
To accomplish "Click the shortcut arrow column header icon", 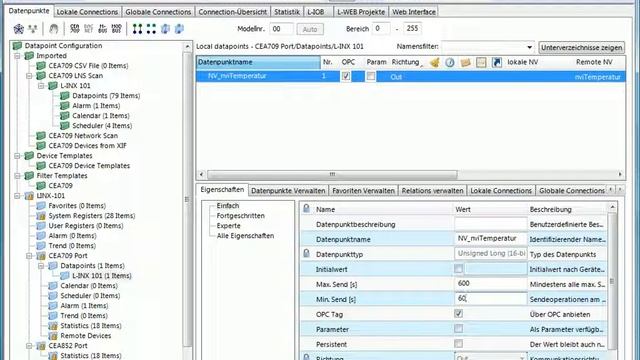I will (497, 62).
